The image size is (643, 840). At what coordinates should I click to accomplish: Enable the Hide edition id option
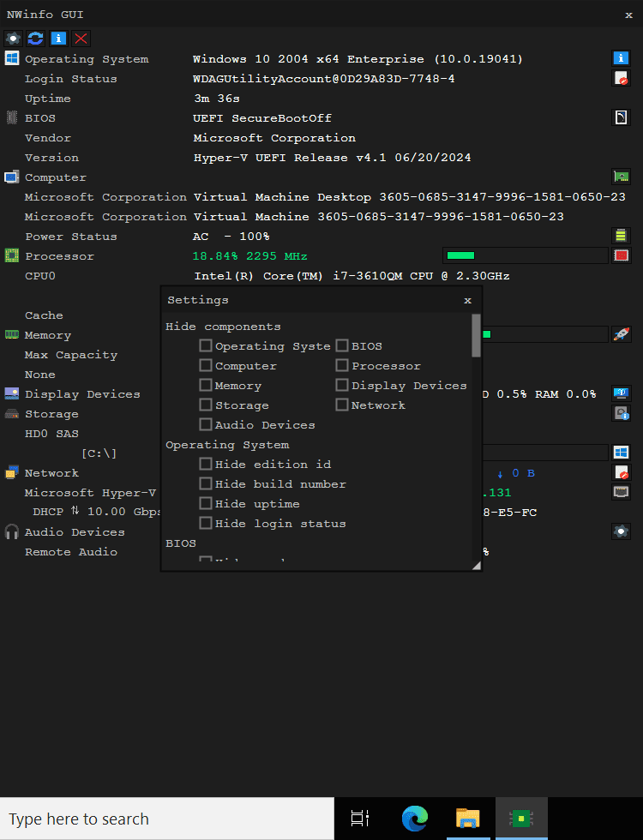point(205,464)
